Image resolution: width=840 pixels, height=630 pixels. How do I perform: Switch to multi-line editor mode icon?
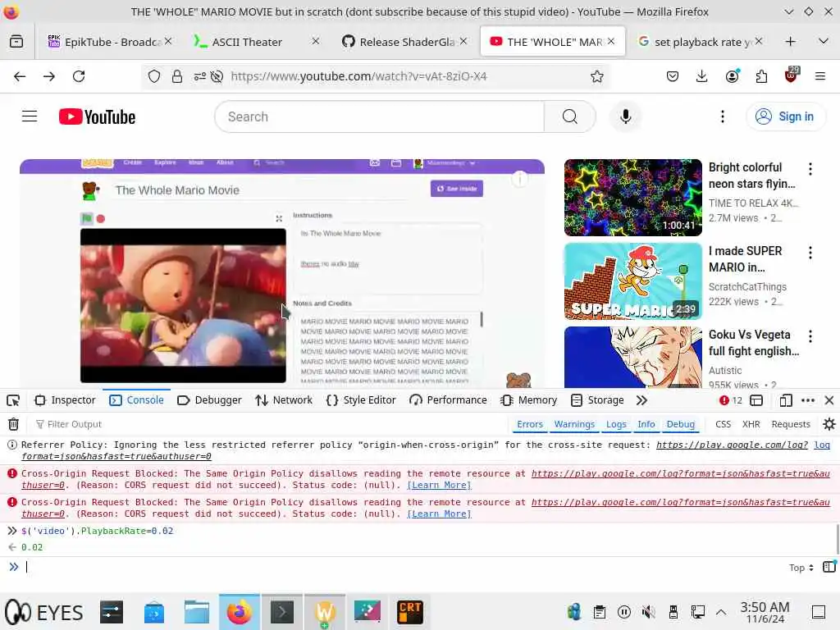pos(829,567)
